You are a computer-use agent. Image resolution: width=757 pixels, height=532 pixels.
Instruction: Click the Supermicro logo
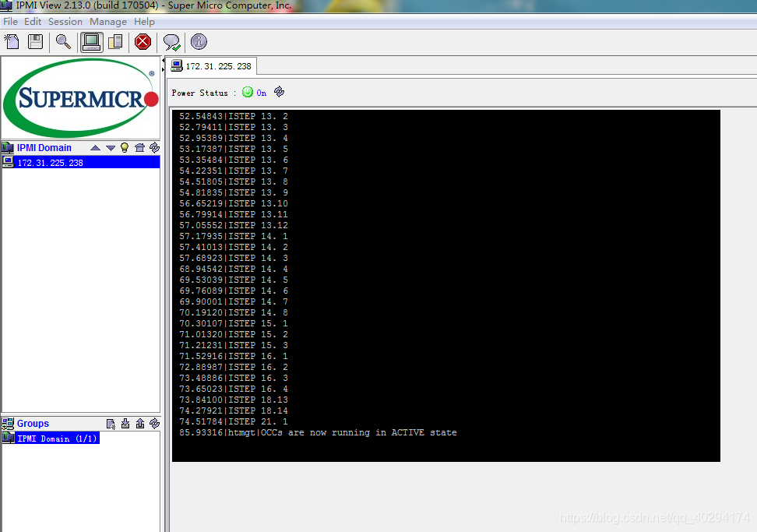(x=81, y=97)
